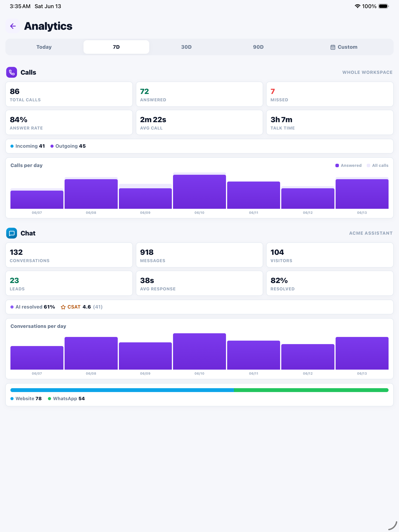399x532 pixels.
Task: Open the 104 Visitors card
Action: tap(330, 255)
